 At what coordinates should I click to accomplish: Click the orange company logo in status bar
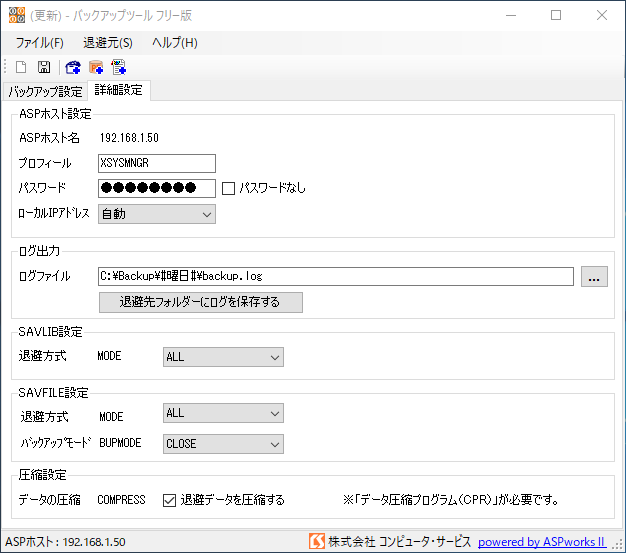point(317,541)
